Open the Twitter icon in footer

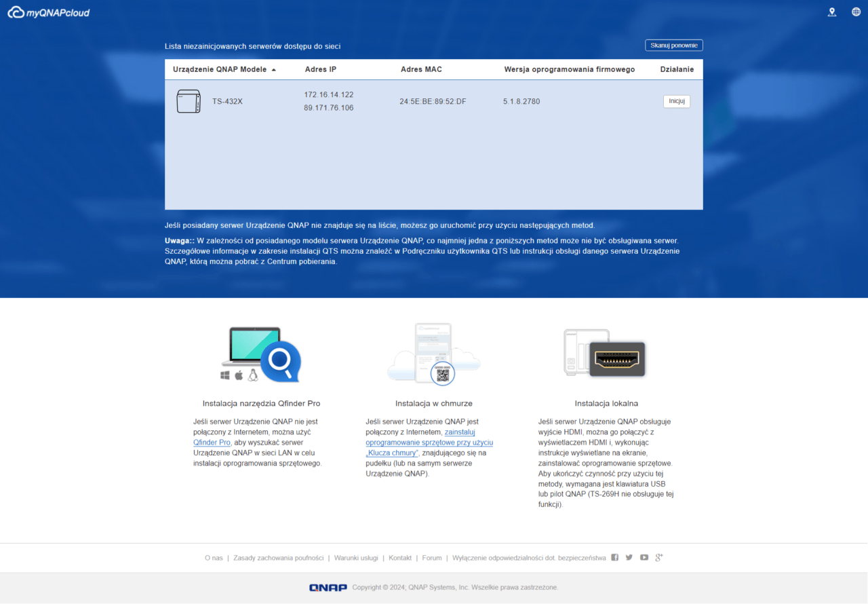click(x=629, y=557)
